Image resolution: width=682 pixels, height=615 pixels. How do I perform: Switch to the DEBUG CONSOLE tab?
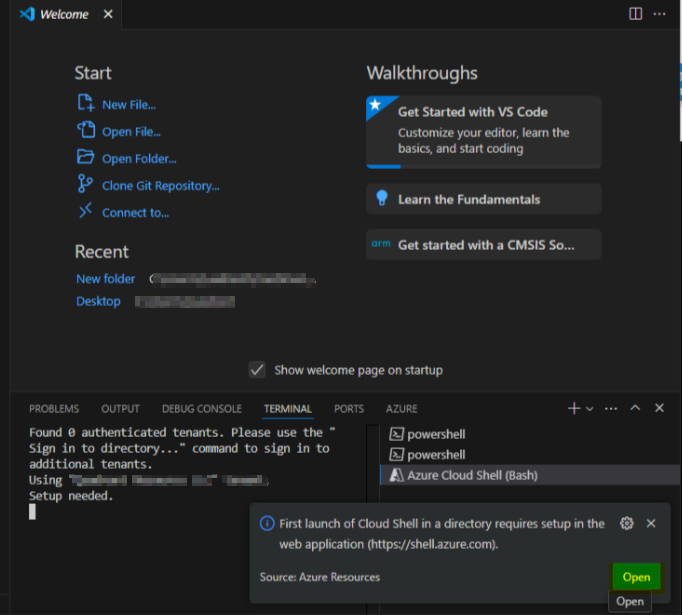click(x=202, y=409)
